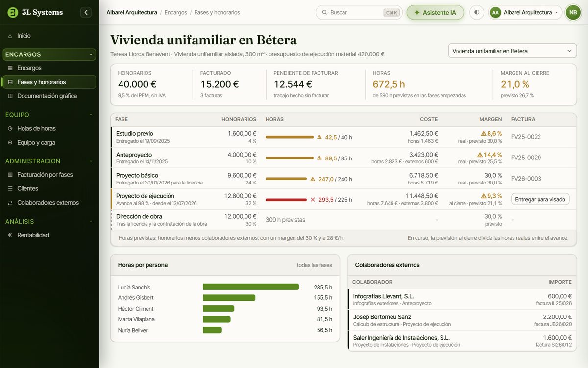The height and width of the screenshot is (368, 588).
Task: Toggle the dark/light theme button
Action: coord(477,12)
